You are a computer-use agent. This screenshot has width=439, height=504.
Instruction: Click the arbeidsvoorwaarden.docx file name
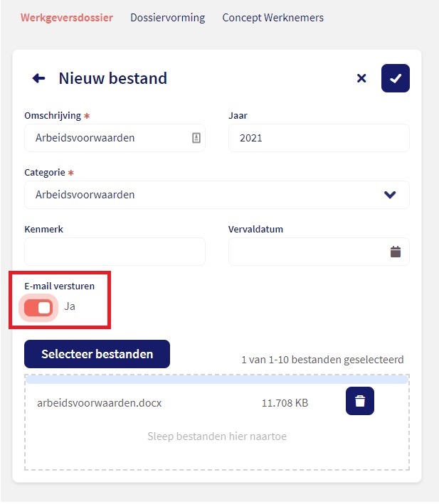pyautogui.click(x=100, y=403)
